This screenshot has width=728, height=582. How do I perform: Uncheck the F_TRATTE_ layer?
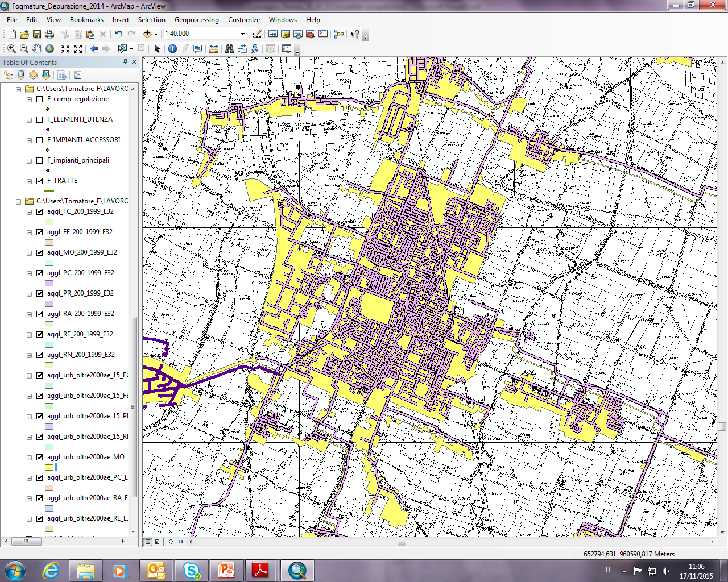(x=40, y=181)
